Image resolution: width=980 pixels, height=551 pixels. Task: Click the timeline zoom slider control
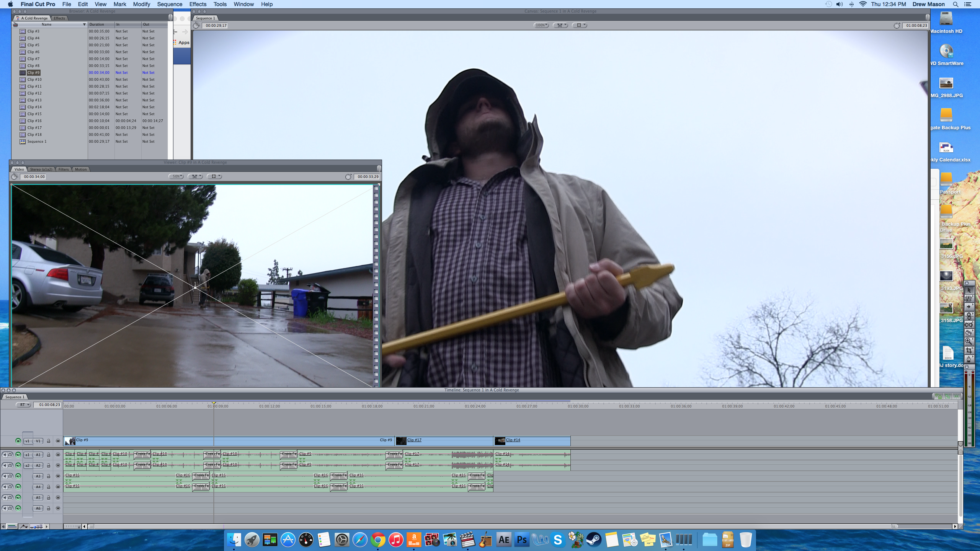click(73, 527)
